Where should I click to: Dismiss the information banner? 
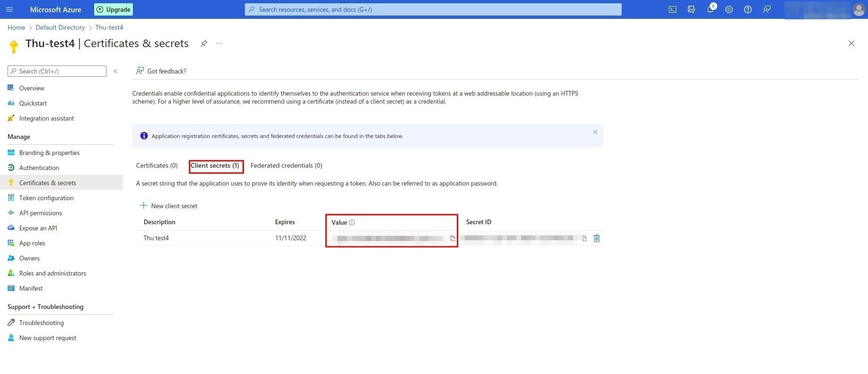[595, 132]
